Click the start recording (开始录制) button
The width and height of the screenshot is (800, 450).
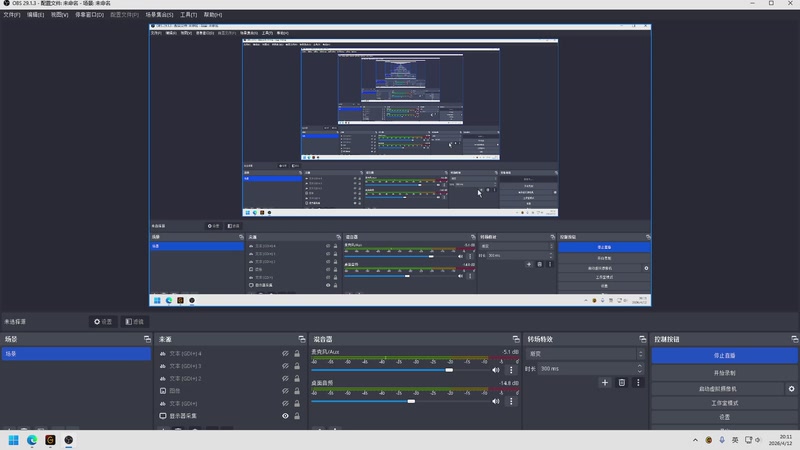[724, 372]
